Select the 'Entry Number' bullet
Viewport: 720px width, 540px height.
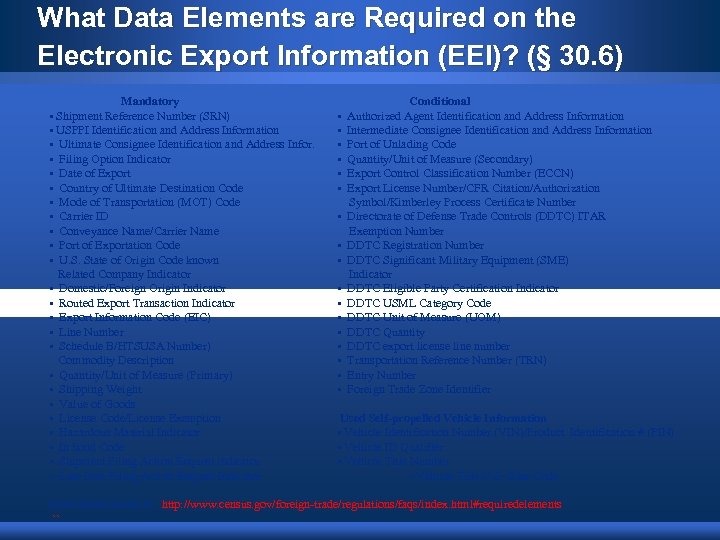pos(381,375)
